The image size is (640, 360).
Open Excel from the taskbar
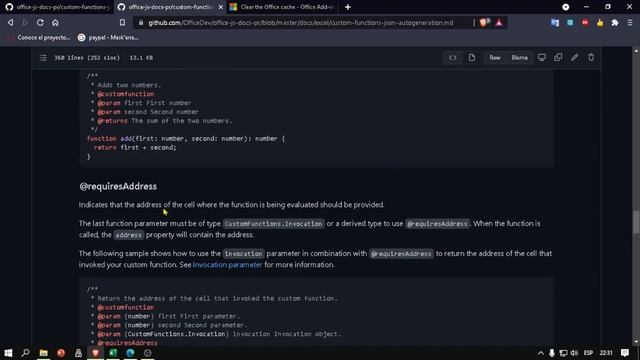coord(113,353)
